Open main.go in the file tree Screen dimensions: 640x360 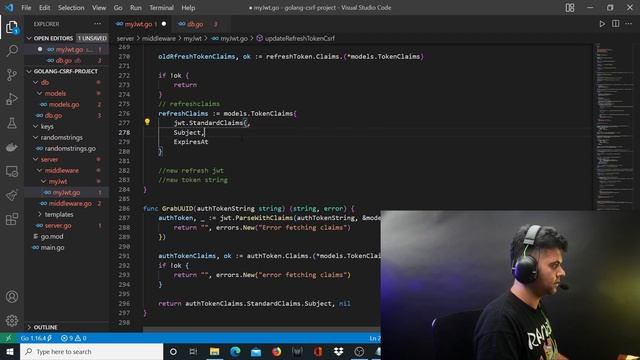pos(52,248)
